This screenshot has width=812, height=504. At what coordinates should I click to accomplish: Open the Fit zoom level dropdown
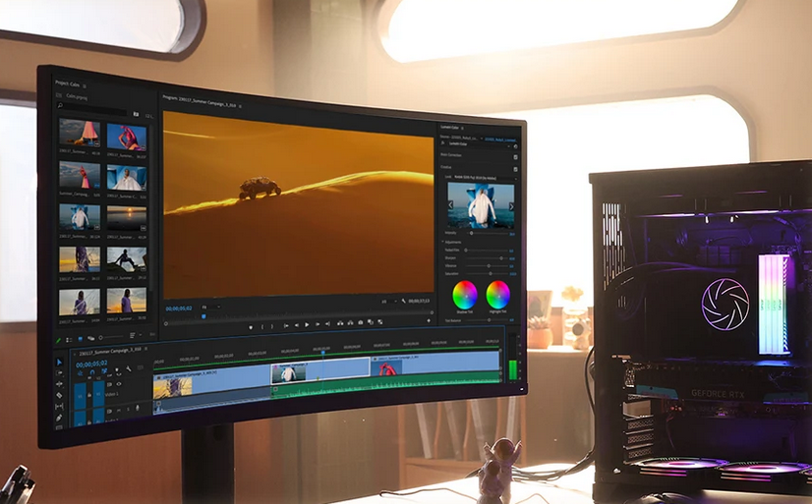(x=212, y=308)
